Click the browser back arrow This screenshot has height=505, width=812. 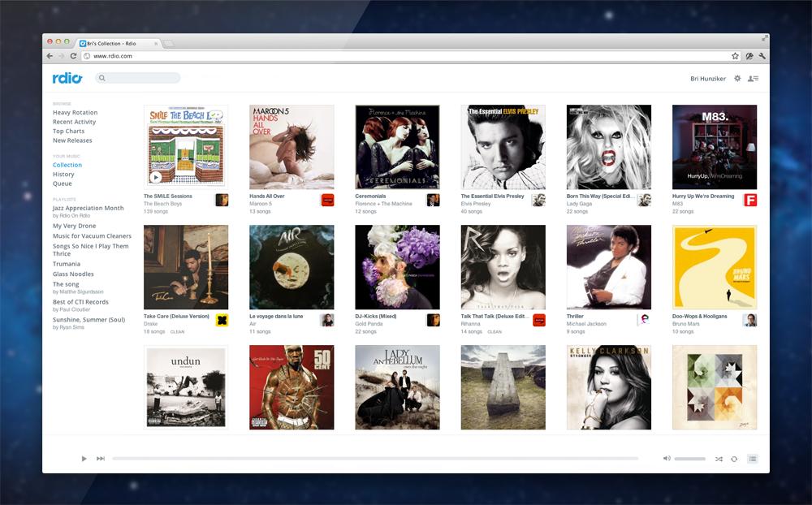click(x=50, y=56)
